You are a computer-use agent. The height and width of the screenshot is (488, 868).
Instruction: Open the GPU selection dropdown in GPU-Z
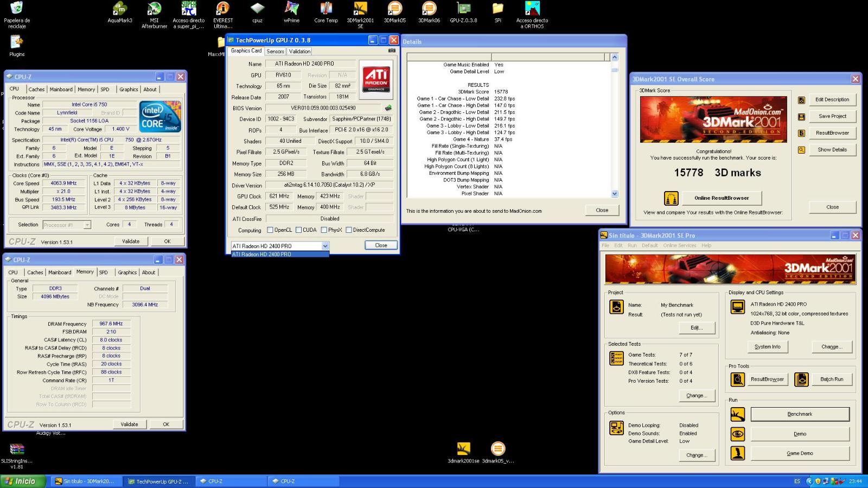point(325,246)
